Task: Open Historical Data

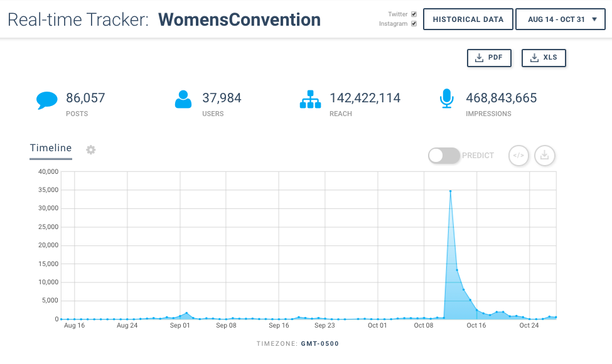Action: point(468,19)
